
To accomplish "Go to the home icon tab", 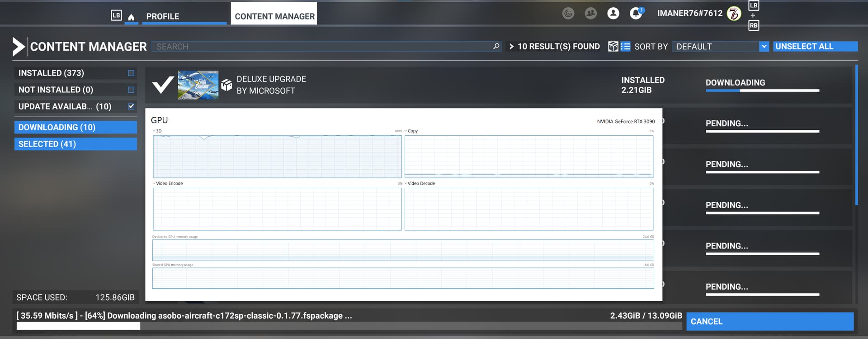I will 131,17.
